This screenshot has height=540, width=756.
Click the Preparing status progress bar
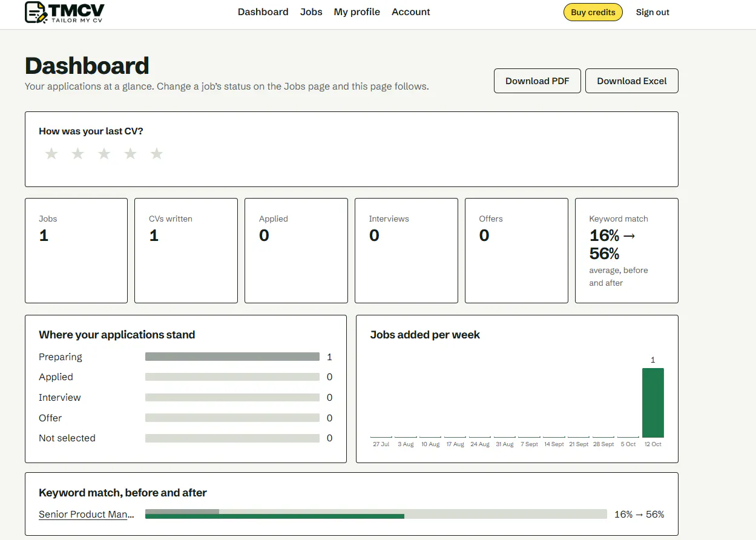(232, 357)
